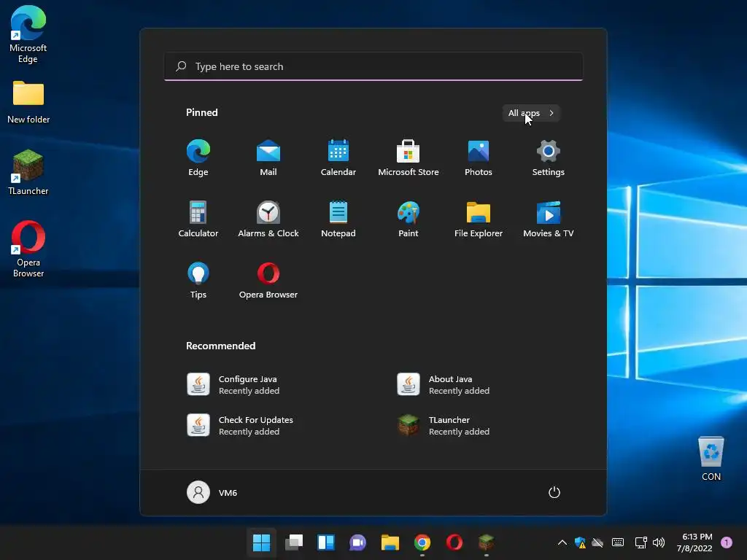This screenshot has height=560, width=747.
Task: Open the Calculator app
Action: point(198,219)
